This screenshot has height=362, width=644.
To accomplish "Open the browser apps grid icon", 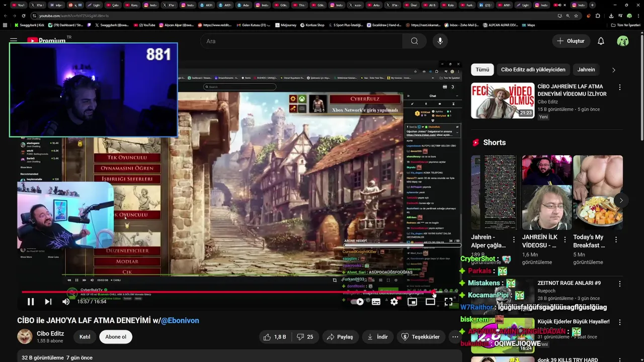I will [5, 25].
